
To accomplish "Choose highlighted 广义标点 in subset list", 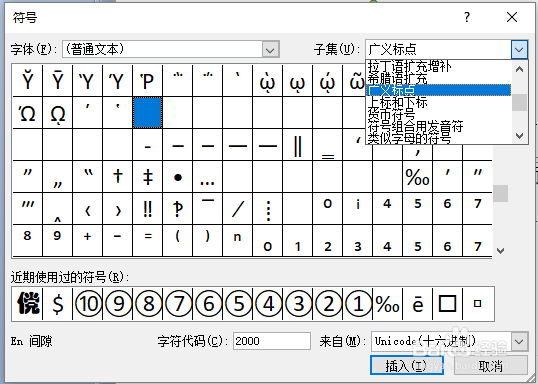I will pos(438,90).
